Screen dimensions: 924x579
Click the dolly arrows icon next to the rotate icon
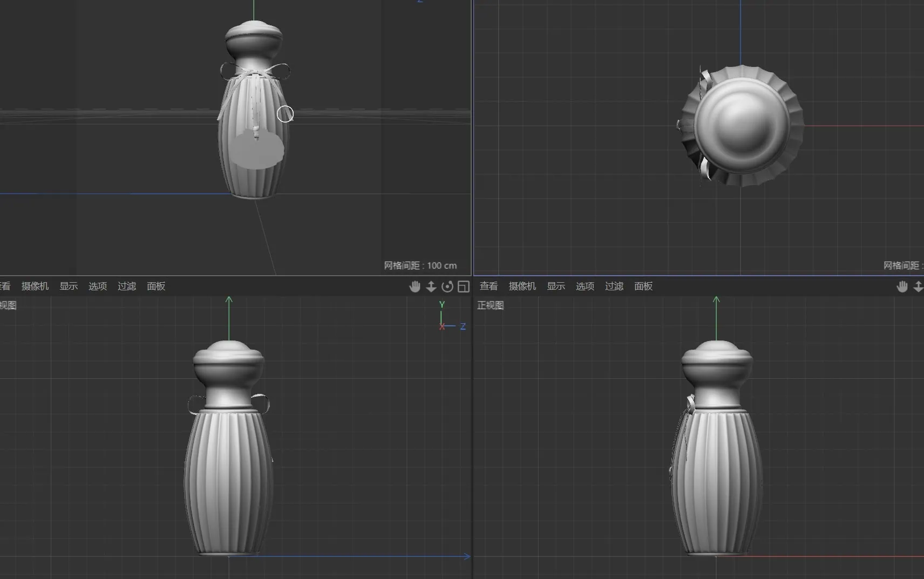pos(431,287)
